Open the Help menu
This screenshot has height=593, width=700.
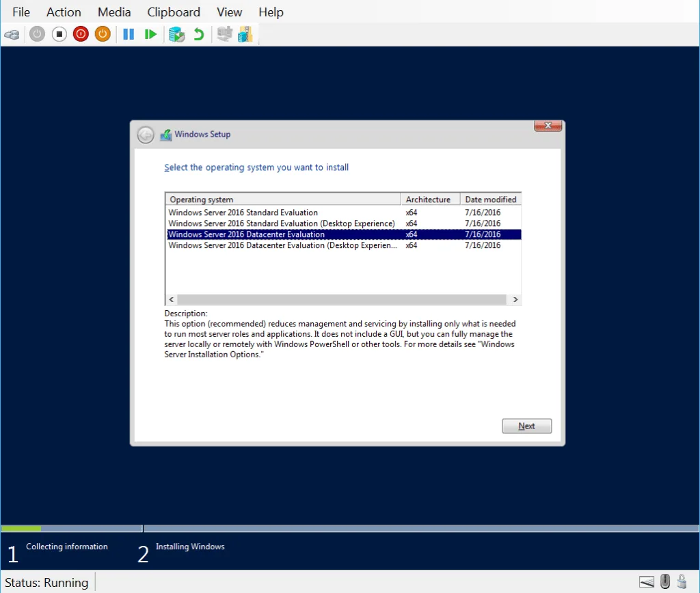tap(271, 12)
